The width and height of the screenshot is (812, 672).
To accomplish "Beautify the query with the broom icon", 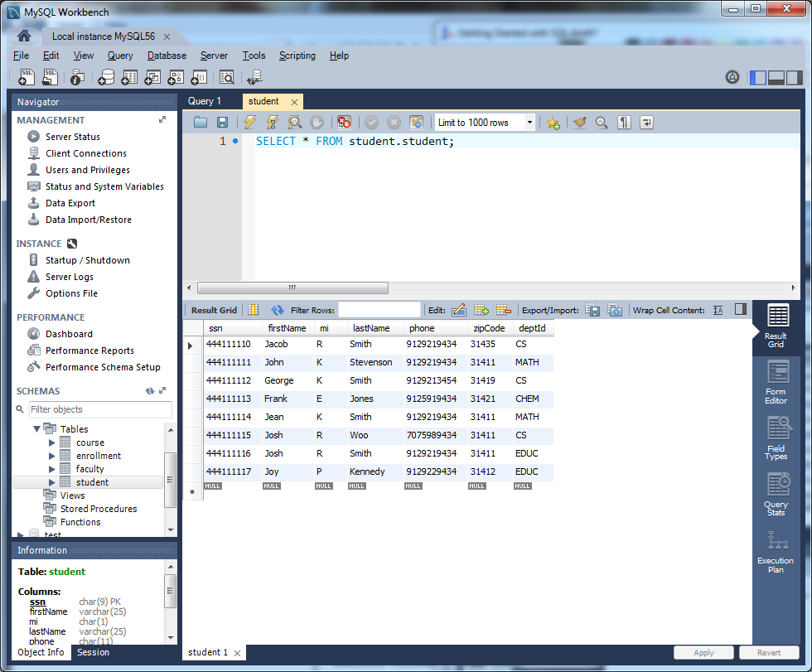I will click(580, 123).
